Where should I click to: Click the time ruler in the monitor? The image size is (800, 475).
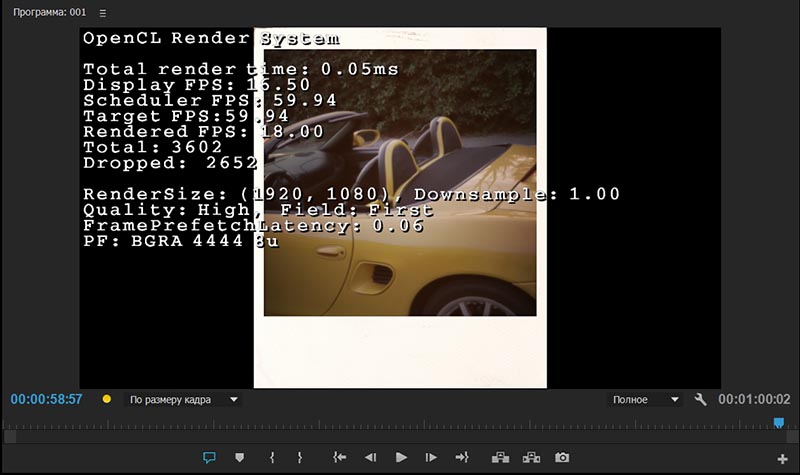[x=400, y=423]
